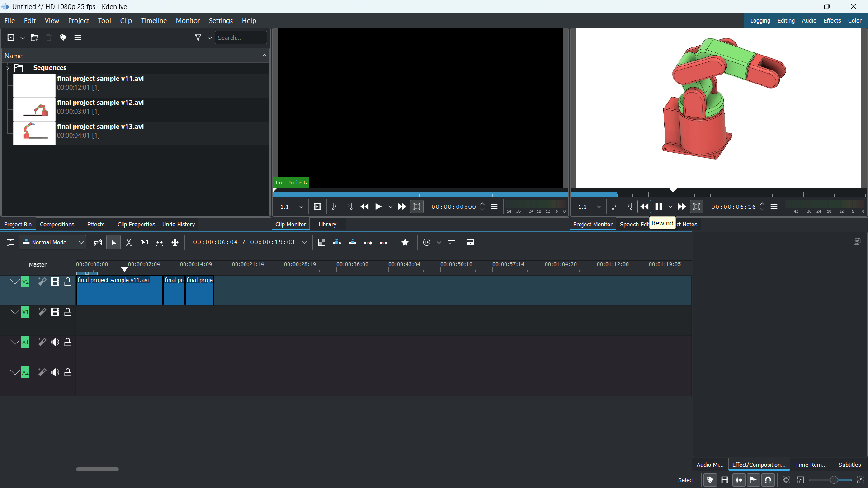Mute the A1 audio track
This screenshot has width=868, height=488.
pos(55,343)
